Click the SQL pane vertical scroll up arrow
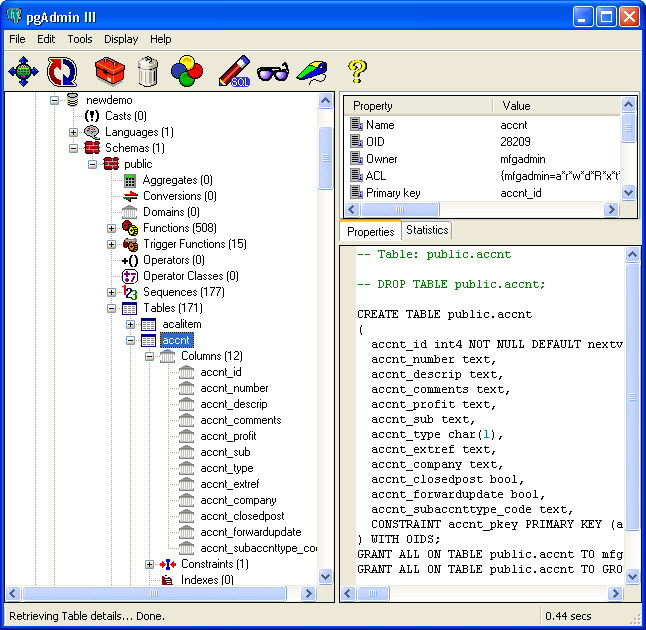 click(x=632, y=255)
